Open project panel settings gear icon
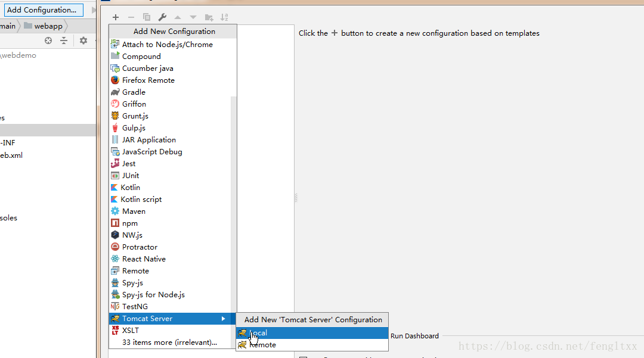This screenshot has height=358, width=644. click(83, 40)
